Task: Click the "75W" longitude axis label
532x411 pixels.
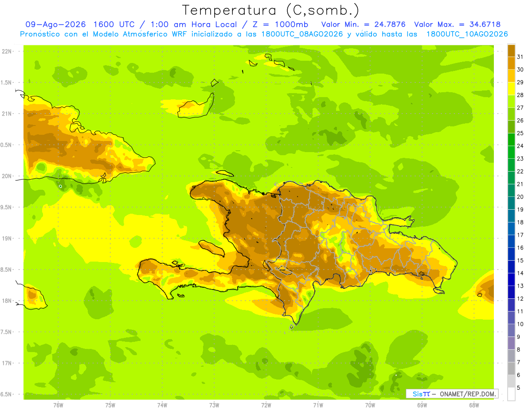Action: (x=110, y=405)
